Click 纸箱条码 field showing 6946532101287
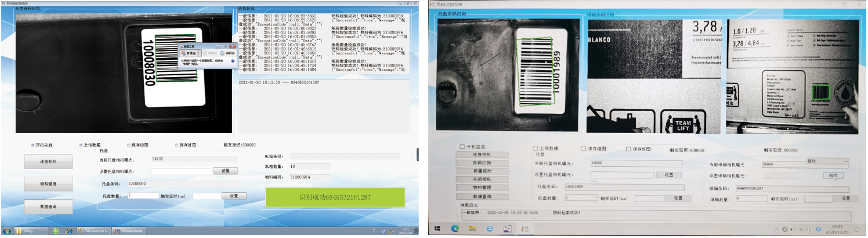This screenshot has width=868, height=238. 793,189
